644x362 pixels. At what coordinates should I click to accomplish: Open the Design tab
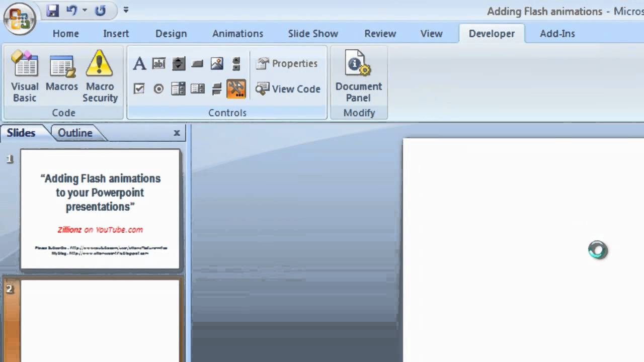tap(171, 34)
